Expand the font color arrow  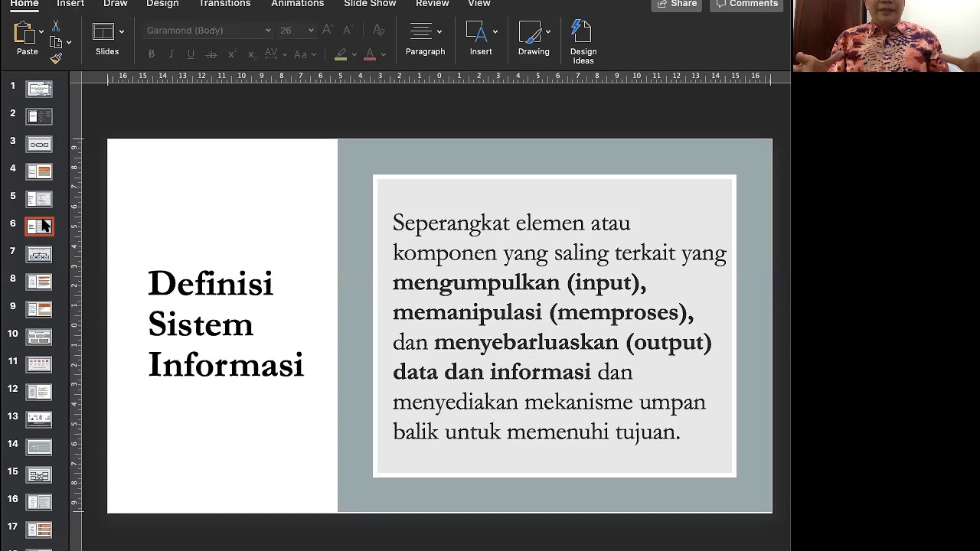coord(383,54)
